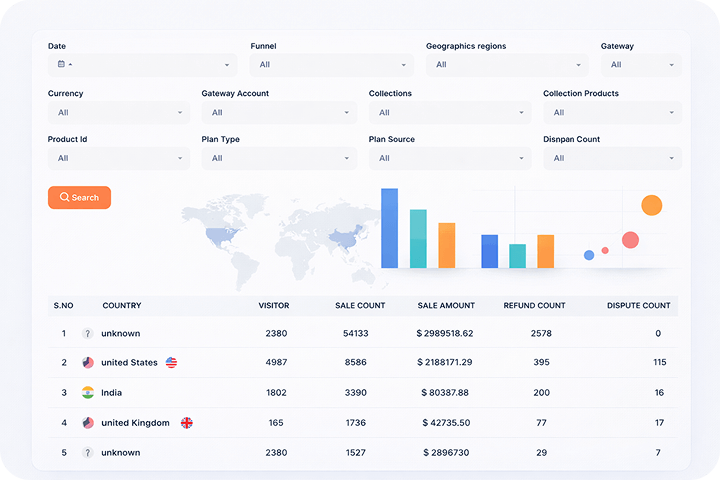720x480 pixels.
Task: Expand the Geographics regions dropdown
Action: point(507,65)
